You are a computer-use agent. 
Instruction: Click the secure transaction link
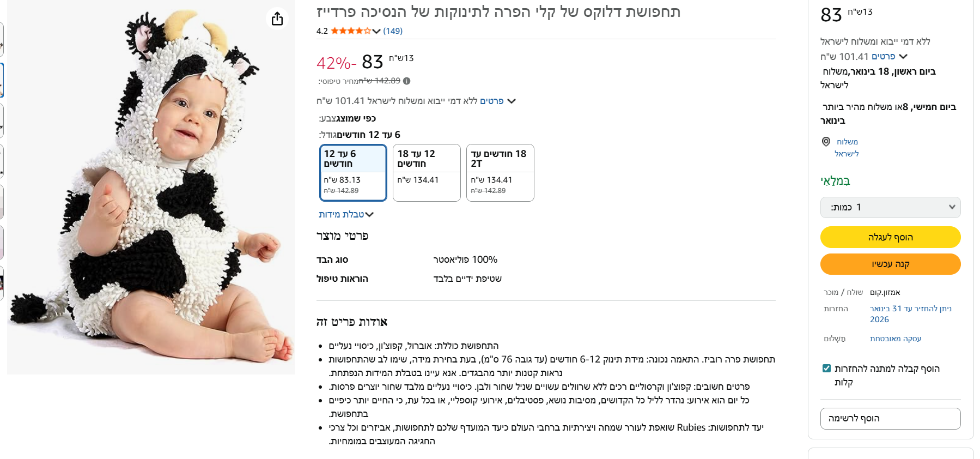pos(895,339)
